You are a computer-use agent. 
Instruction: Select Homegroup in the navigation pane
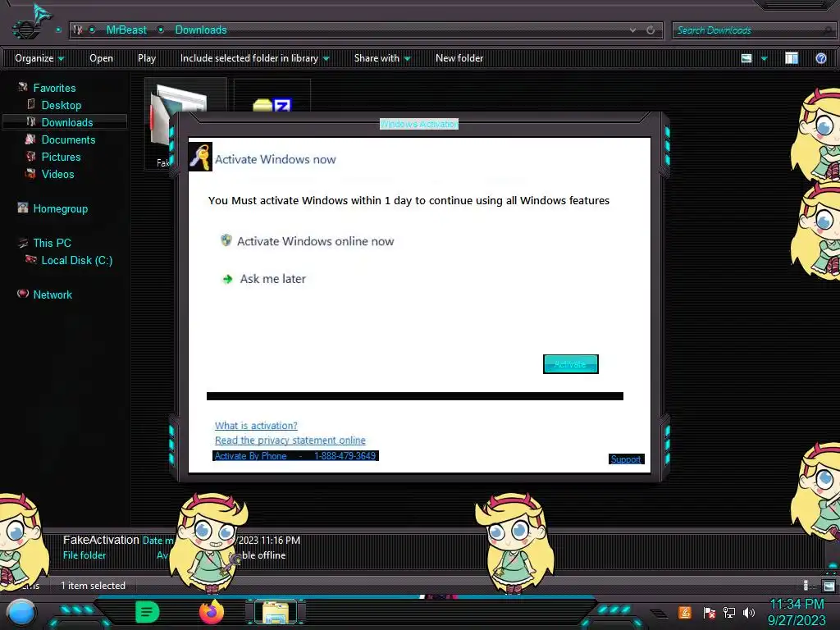(61, 208)
